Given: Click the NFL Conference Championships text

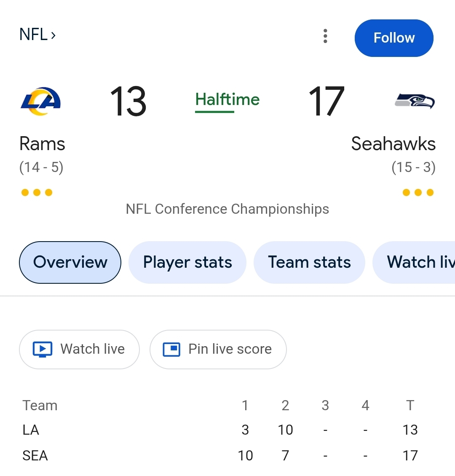Looking at the screenshot, I should click(227, 209).
